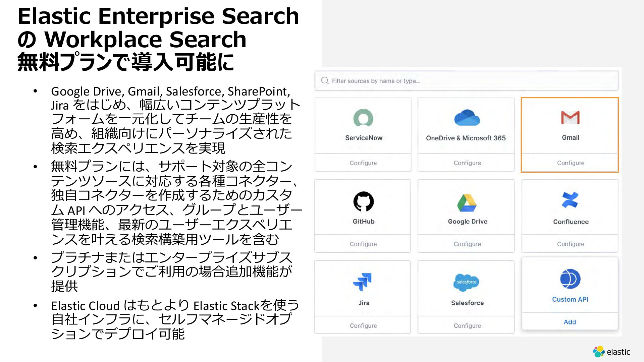644x362 pixels.
Task: Add the Custom API source
Action: (570, 322)
